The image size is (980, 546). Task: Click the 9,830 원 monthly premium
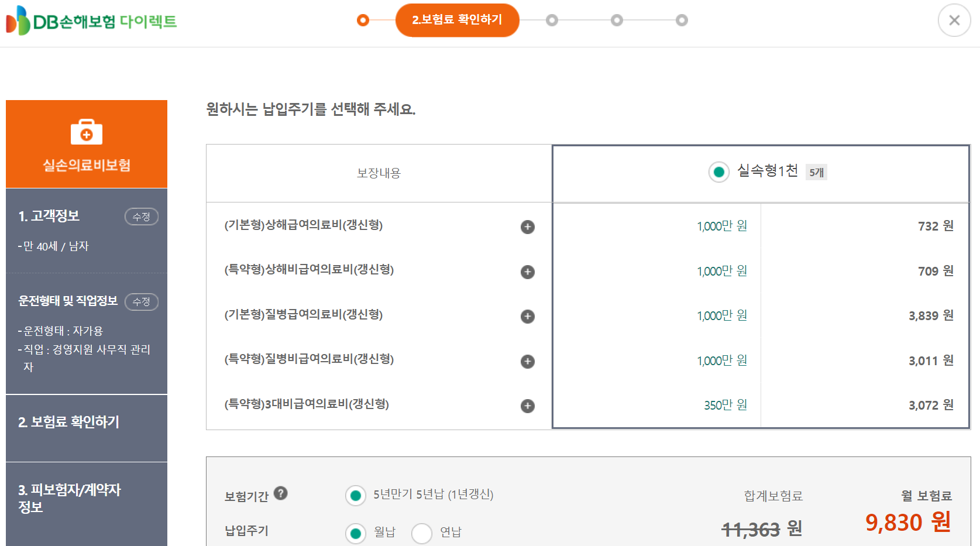908,522
